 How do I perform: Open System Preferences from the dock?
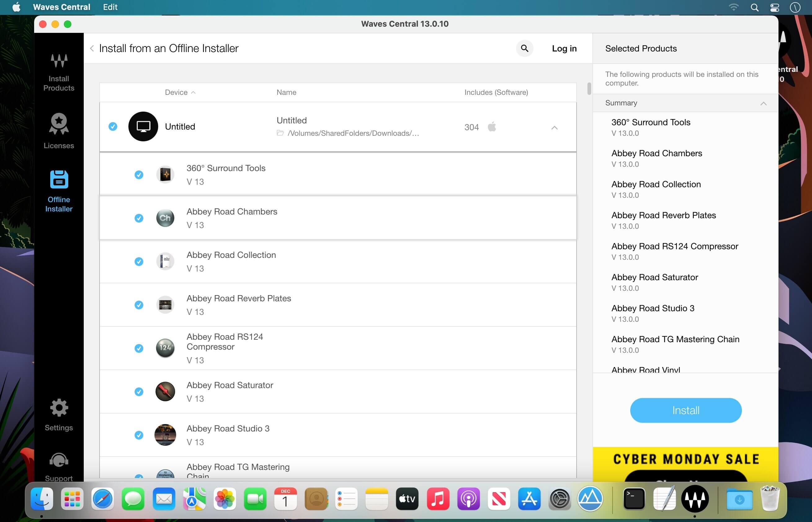click(x=560, y=499)
